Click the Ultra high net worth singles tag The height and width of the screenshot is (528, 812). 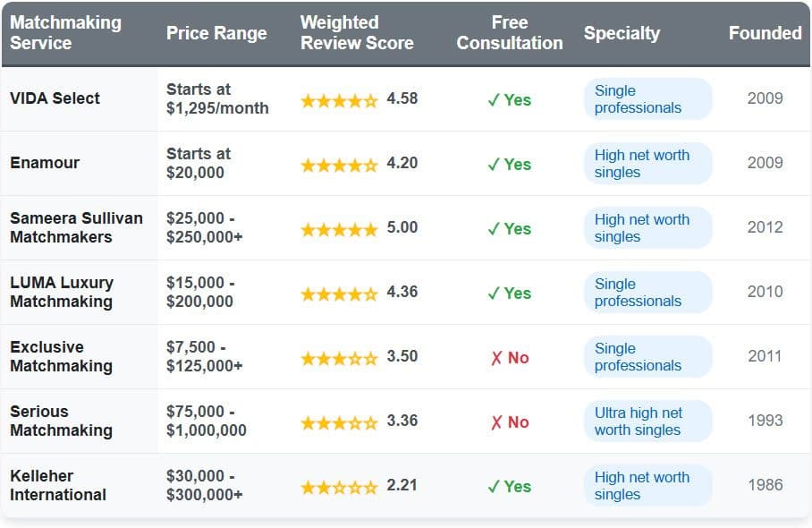coord(647,422)
